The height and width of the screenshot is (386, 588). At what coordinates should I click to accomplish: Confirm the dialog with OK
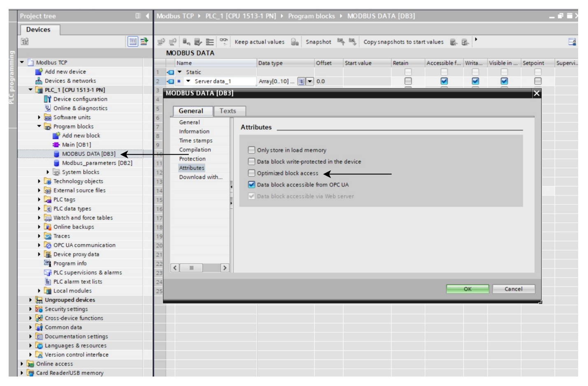coord(467,289)
